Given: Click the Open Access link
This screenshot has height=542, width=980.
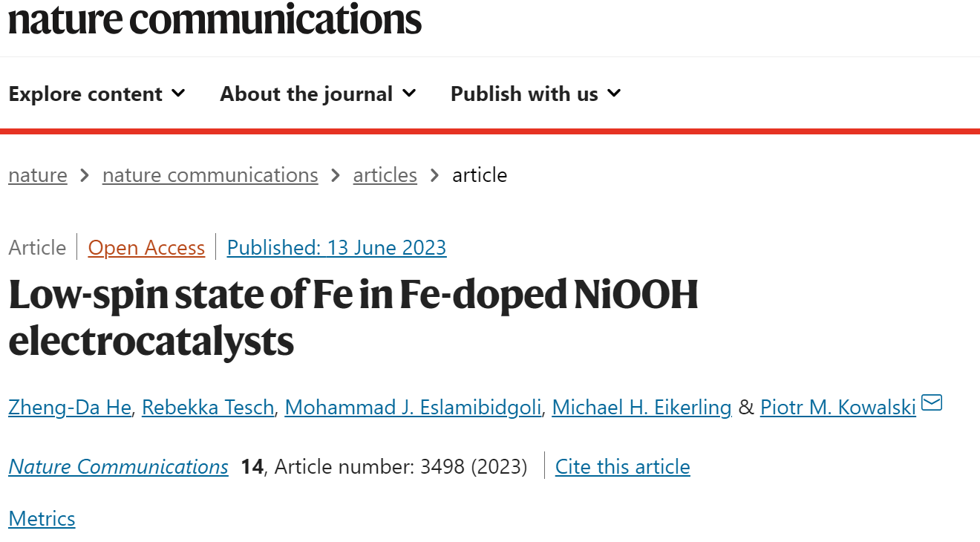Looking at the screenshot, I should click(146, 247).
